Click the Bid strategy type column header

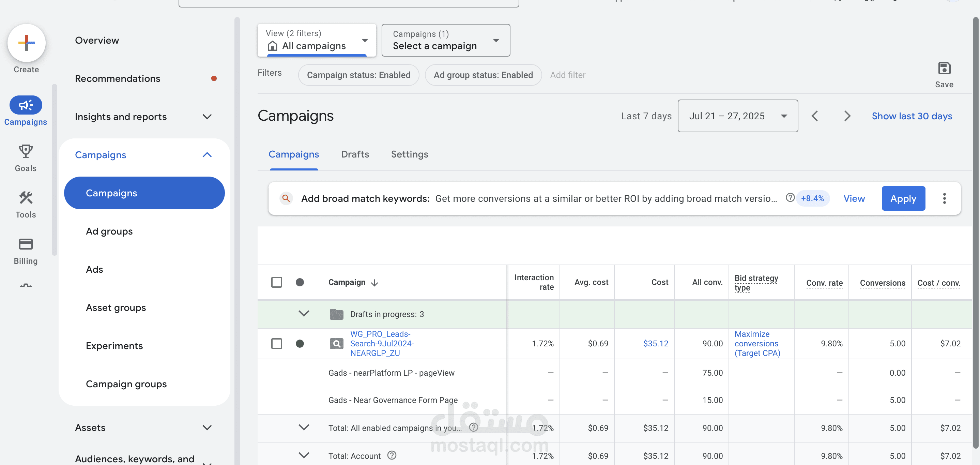tap(756, 283)
